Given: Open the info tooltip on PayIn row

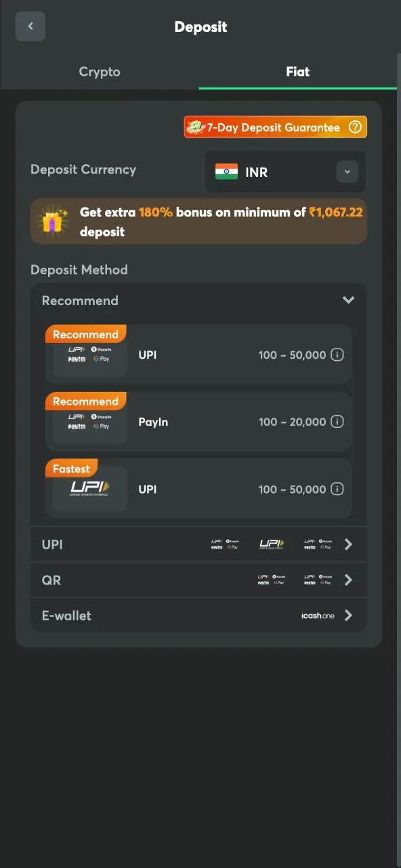Looking at the screenshot, I should point(337,421).
